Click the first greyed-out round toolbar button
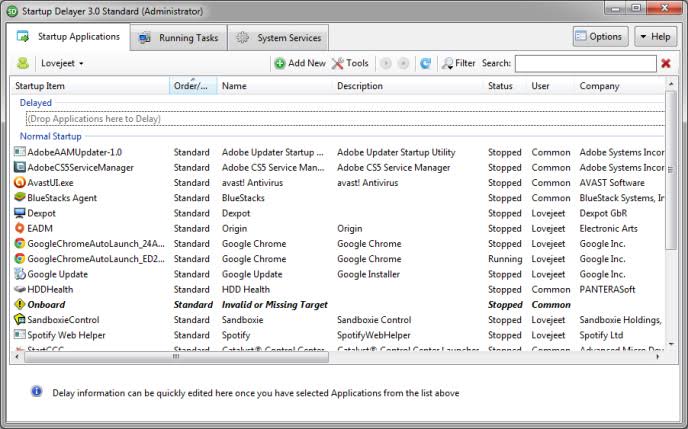The image size is (688, 429). [x=386, y=64]
